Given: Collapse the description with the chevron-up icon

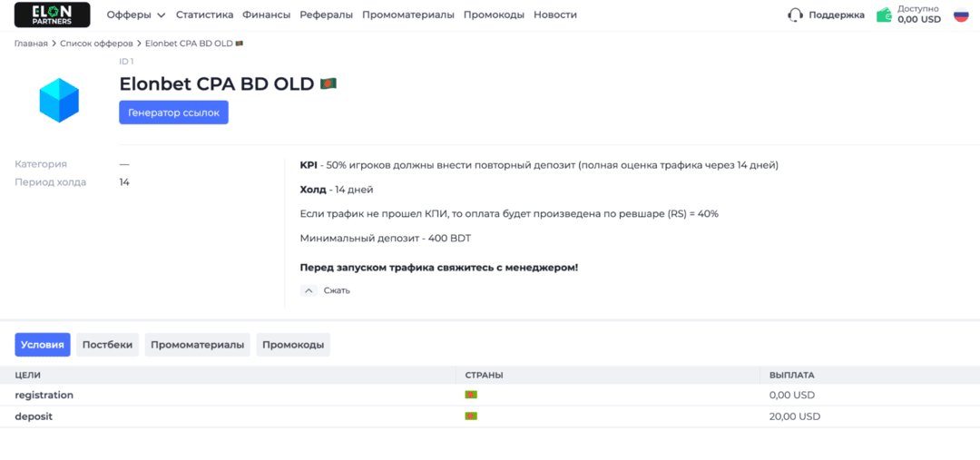Looking at the screenshot, I should (309, 290).
